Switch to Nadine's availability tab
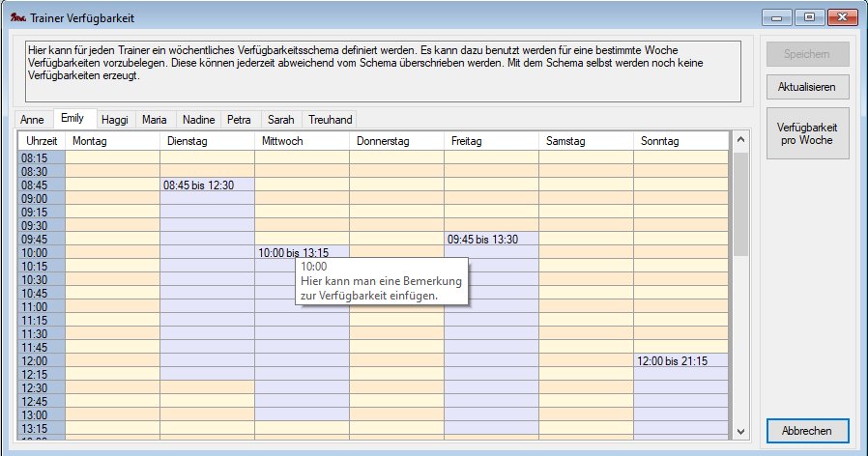This screenshot has height=456, width=868. (198, 120)
